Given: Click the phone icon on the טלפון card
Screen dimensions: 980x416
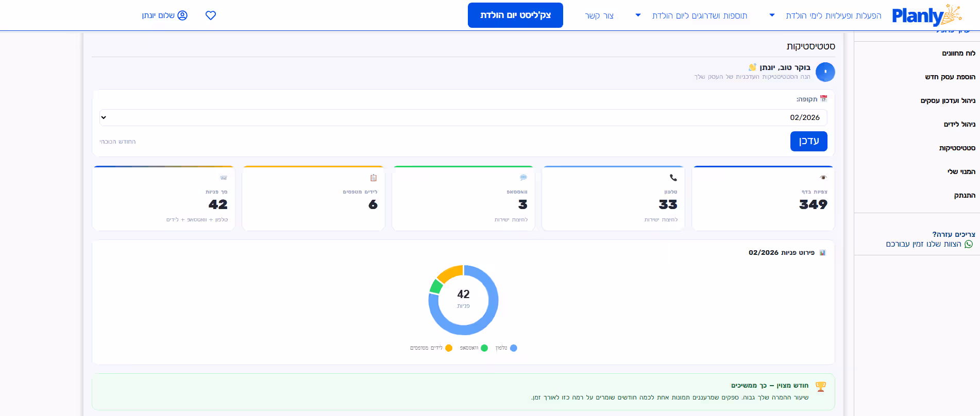Looking at the screenshot, I should [673, 178].
